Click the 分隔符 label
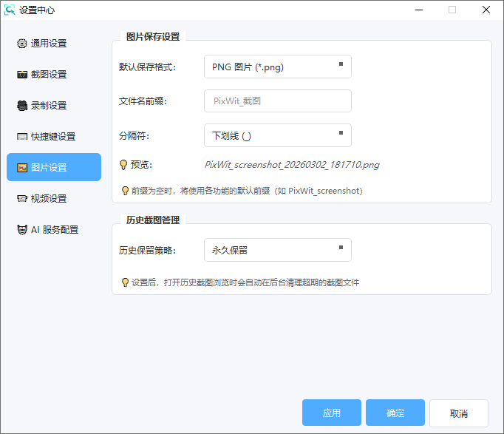 tap(134, 135)
